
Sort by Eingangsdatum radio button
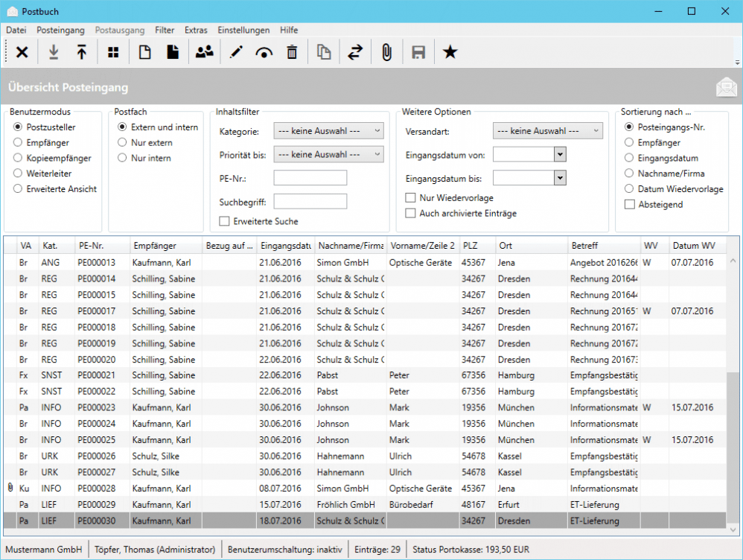pyautogui.click(x=629, y=158)
